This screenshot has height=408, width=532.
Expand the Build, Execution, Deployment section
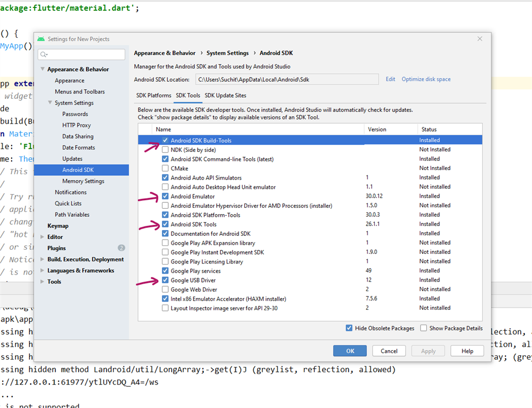click(42, 260)
